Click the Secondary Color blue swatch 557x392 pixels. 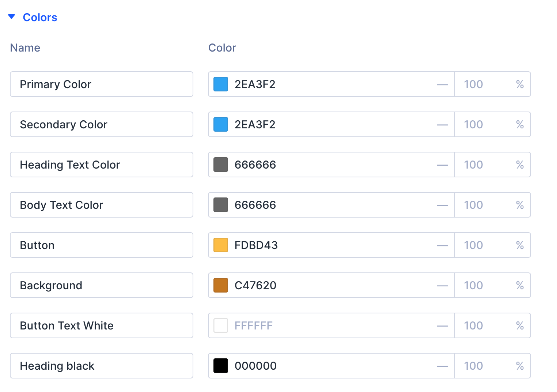[221, 124]
